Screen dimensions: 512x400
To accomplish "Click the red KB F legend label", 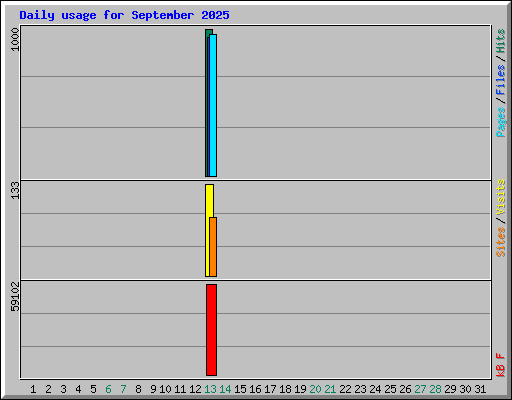I will (501, 365).
